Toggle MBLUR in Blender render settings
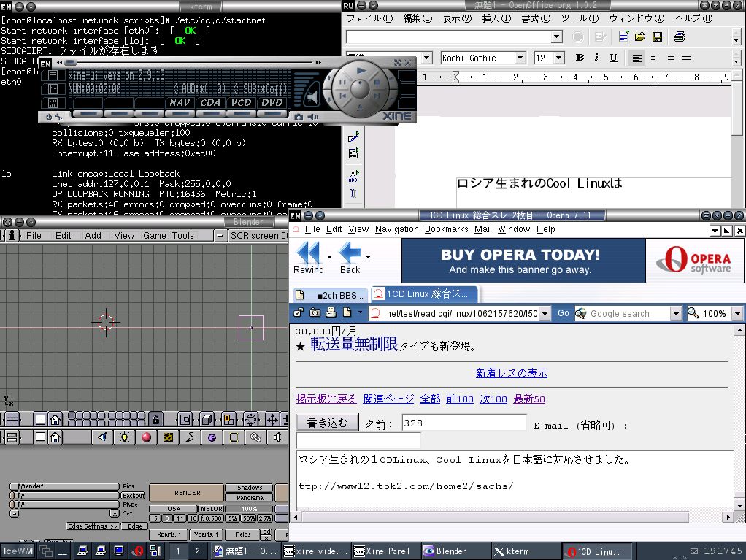Image resolution: width=746 pixels, height=560 pixels. [211, 509]
